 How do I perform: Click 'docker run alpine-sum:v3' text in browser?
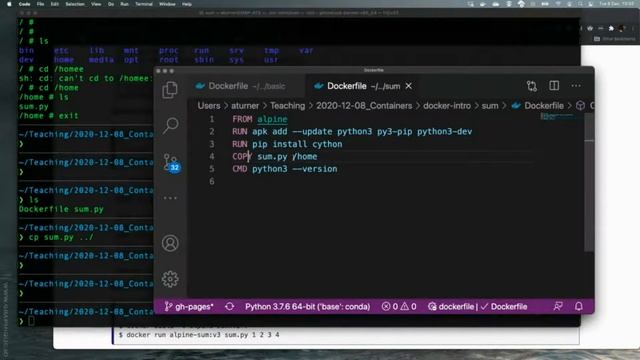point(174,335)
